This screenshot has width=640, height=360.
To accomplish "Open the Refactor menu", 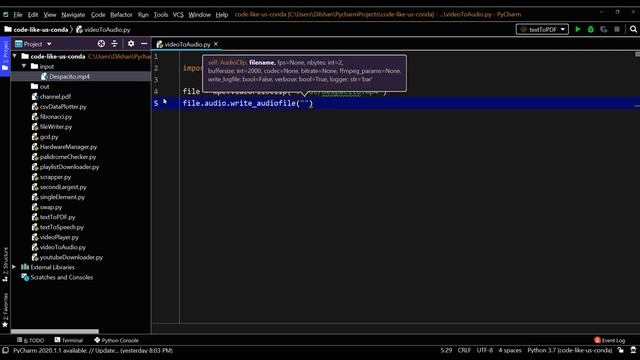I will 121,15.
